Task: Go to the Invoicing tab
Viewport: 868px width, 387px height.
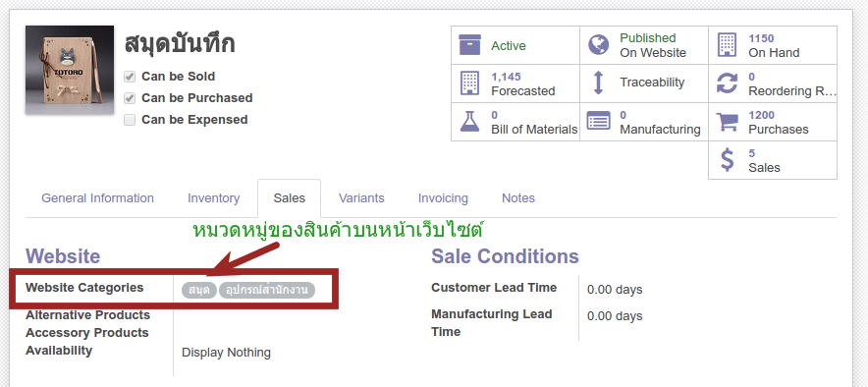Action: click(443, 198)
